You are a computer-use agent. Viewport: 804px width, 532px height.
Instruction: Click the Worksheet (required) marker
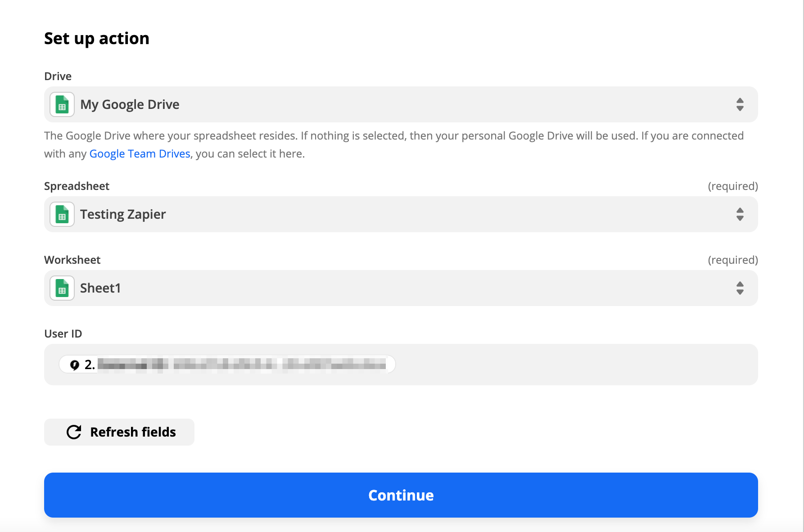[733, 260]
